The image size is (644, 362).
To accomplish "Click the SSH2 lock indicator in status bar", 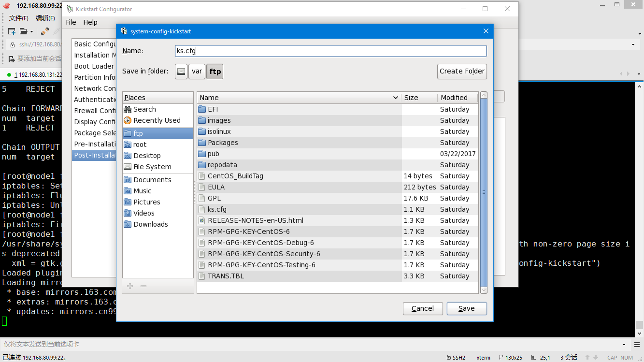I will click(456, 358).
